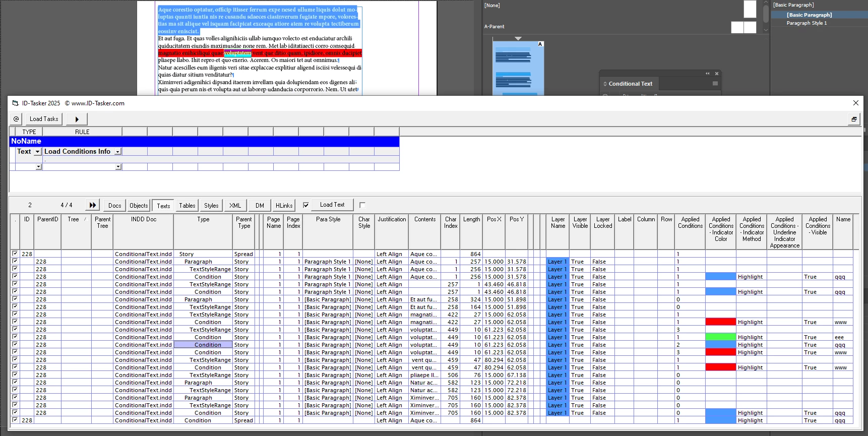Select the [None] parent page thumbnail
The width and height of the screenshot is (868, 436).
(x=750, y=9)
